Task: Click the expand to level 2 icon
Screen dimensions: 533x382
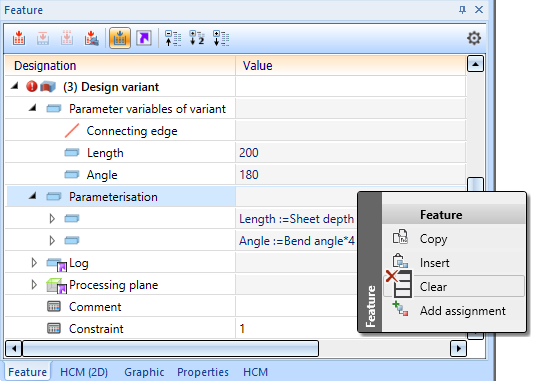Action: click(x=197, y=38)
